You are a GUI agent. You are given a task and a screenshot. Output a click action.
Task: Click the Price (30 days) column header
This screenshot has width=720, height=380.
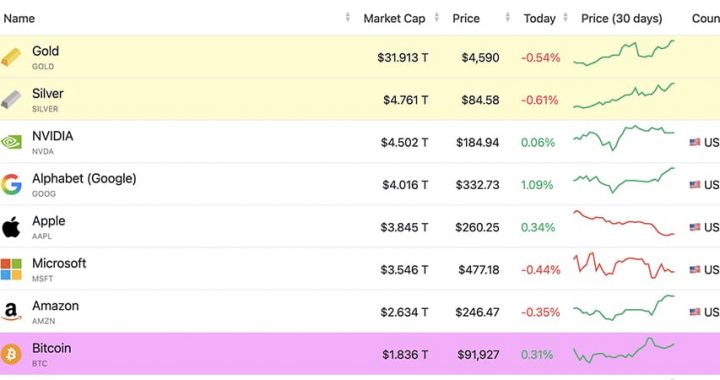(622, 18)
